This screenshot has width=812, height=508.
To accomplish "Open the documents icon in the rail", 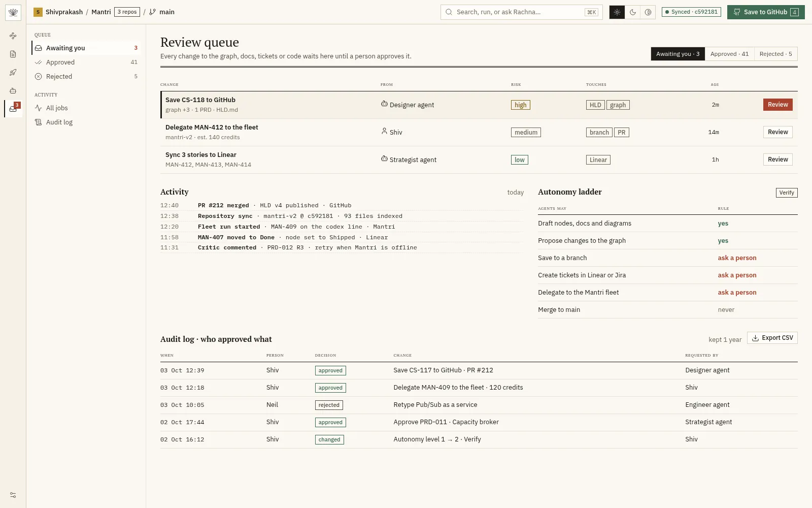I will [x=13, y=54].
